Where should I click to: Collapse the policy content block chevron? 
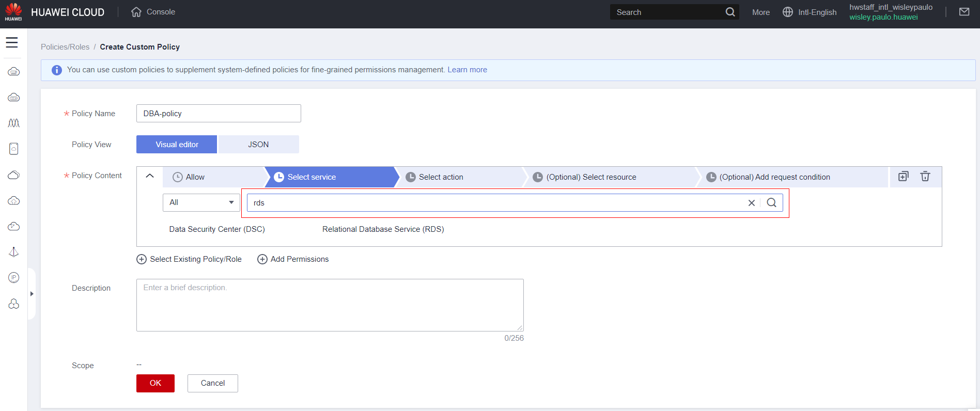click(x=150, y=176)
